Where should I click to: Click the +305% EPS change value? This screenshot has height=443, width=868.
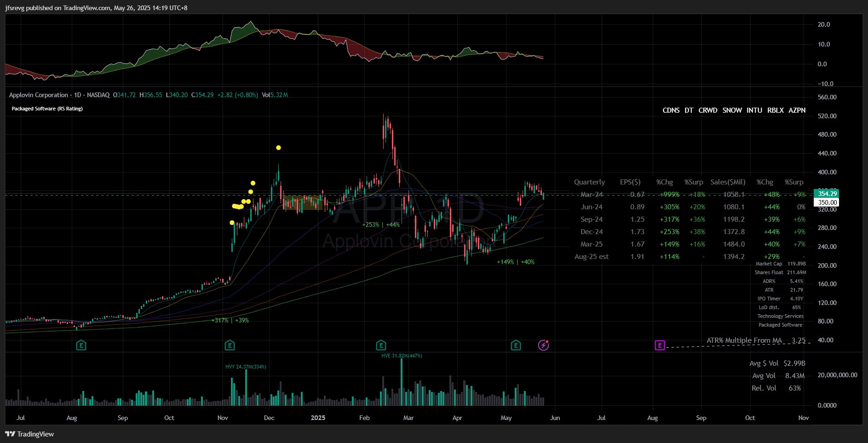[x=669, y=207]
